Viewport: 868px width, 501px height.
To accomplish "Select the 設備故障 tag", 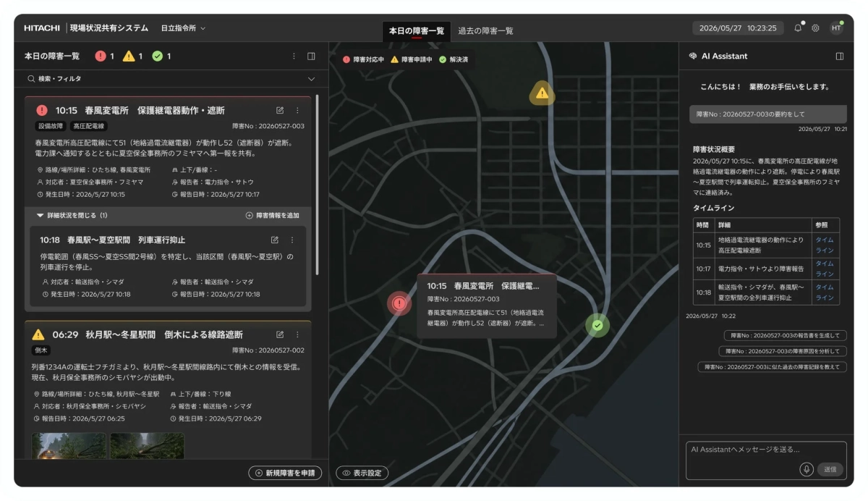I will point(51,126).
